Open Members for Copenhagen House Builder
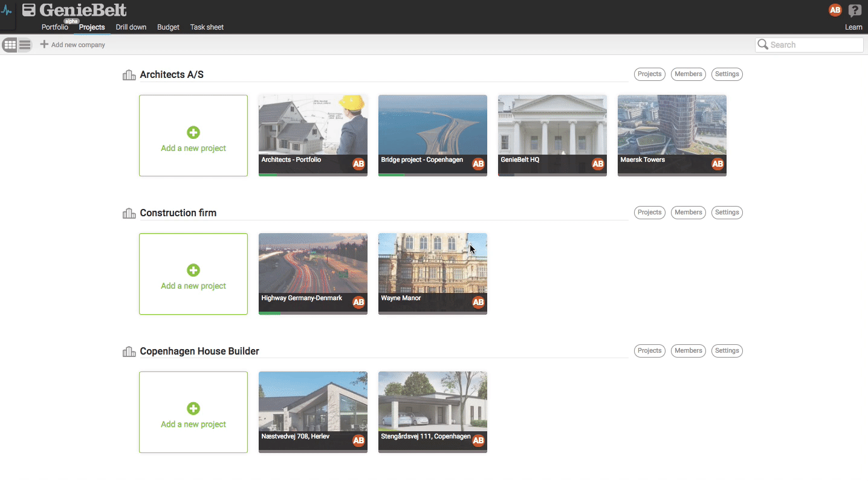 coord(688,351)
